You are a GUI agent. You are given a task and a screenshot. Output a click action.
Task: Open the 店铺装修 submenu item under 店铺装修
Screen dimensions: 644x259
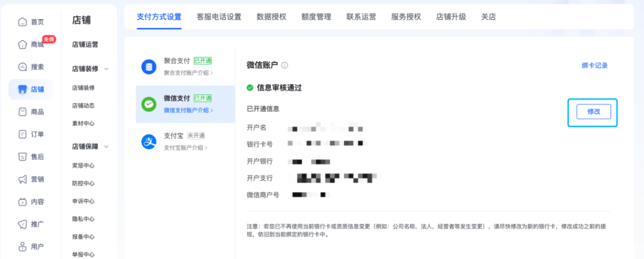(x=83, y=88)
